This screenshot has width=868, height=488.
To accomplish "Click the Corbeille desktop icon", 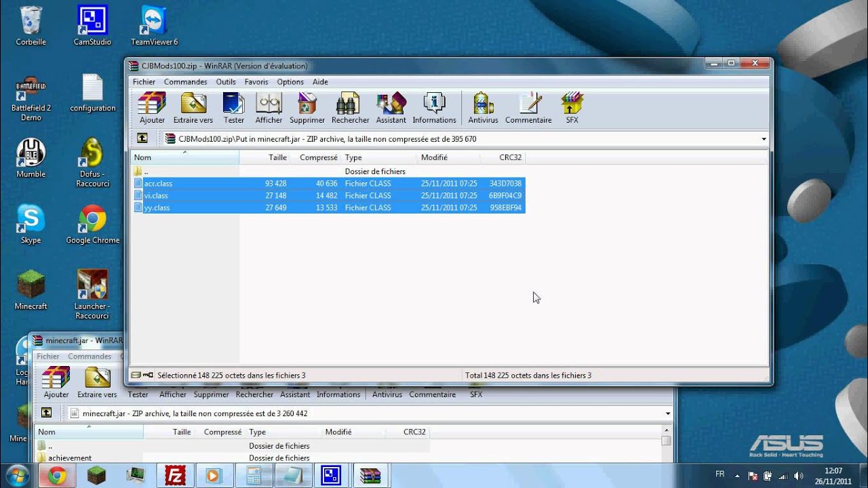I will 31,26.
